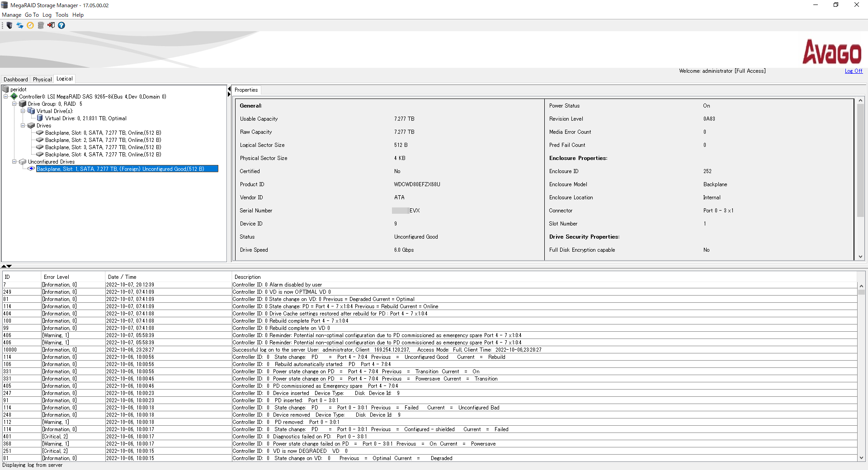Click the Slot 0 drive icon
This screenshot has width=868, height=470.
point(40,132)
